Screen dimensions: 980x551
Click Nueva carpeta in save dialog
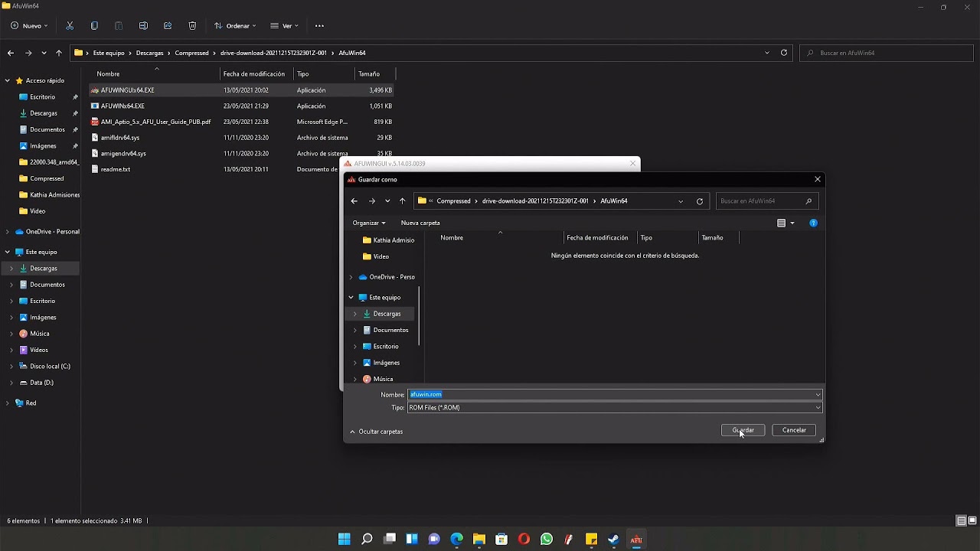420,223
